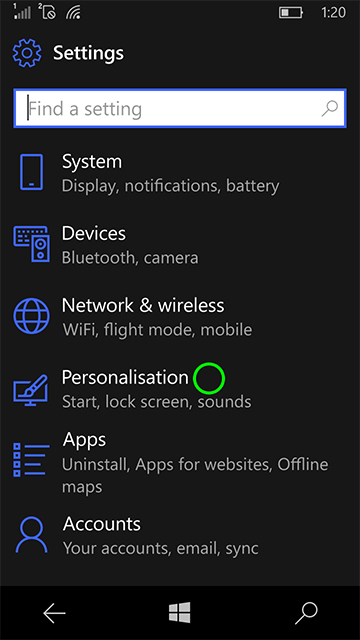
Task: Go back with the back arrow
Action: (x=54, y=613)
